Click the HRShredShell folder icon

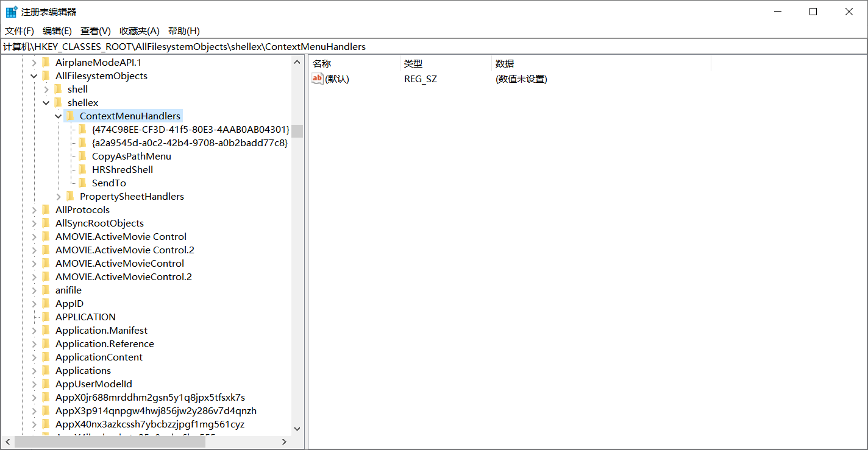[x=82, y=169]
